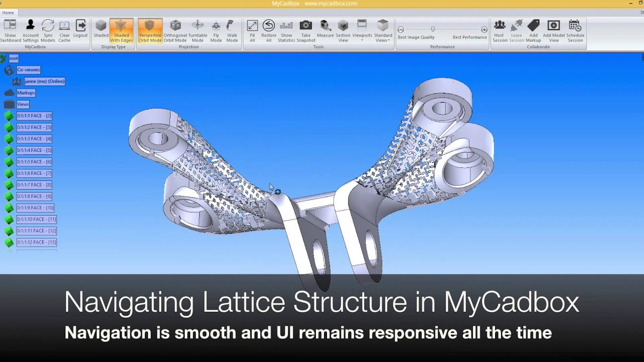Click the Clear Cache button
Viewport: 644px width, 362px height.
(x=64, y=31)
